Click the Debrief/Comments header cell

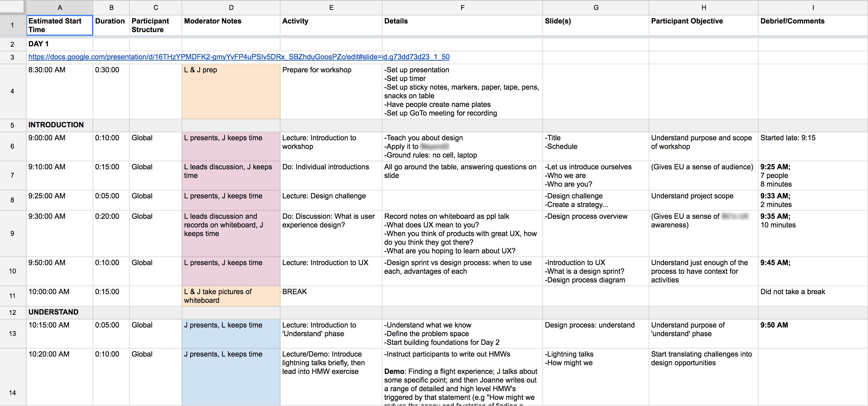click(x=813, y=25)
